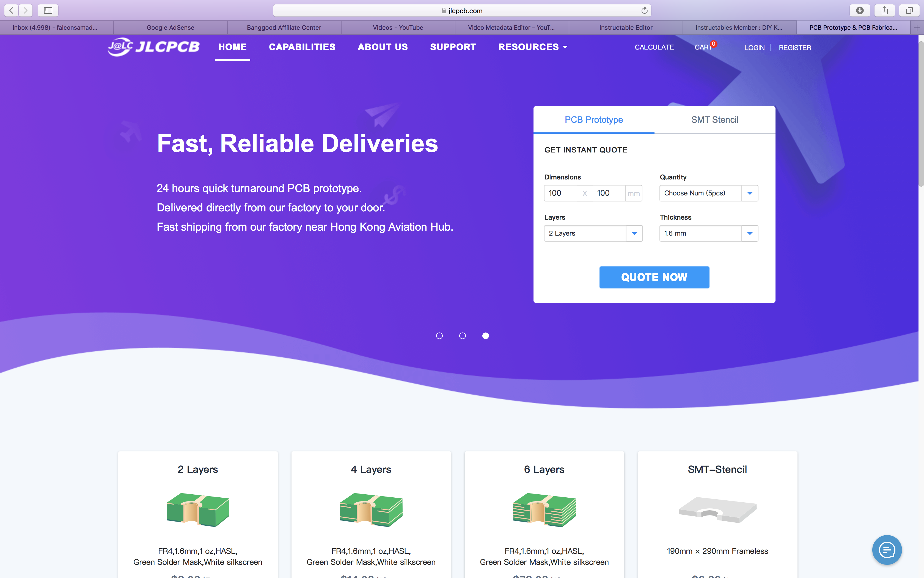Click the Safari forward arrow
The width and height of the screenshot is (924, 578).
[26, 10]
